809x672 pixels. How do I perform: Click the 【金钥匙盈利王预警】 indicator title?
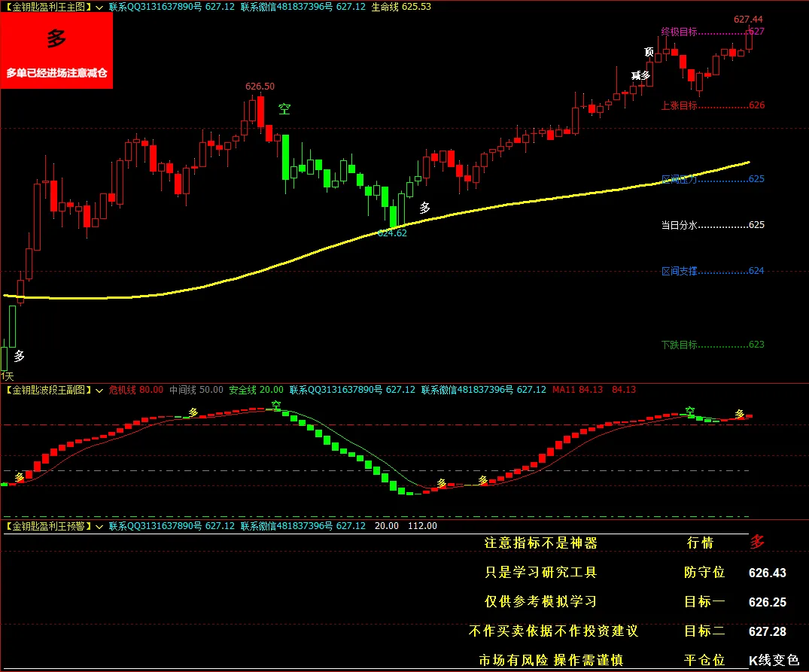[x=48, y=526]
